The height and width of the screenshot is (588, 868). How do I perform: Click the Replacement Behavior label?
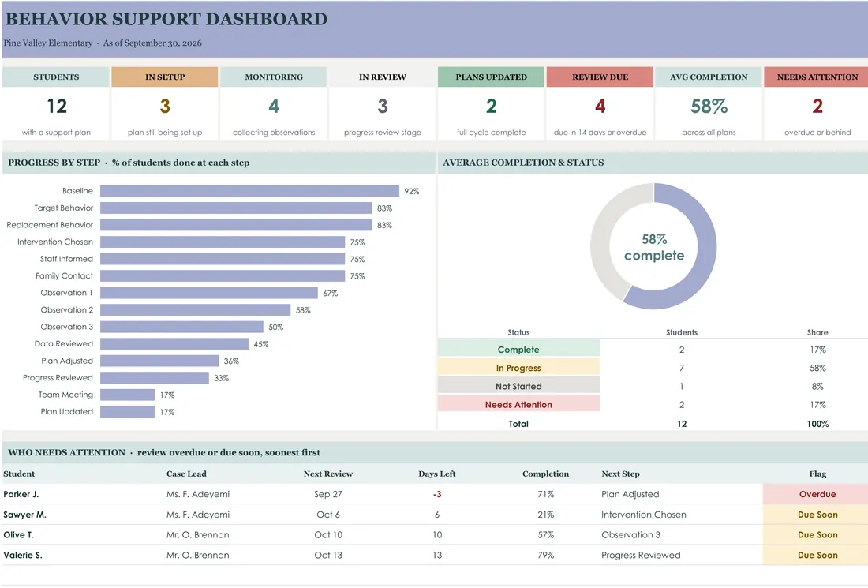pyautogui.click(x=50, y=225)
